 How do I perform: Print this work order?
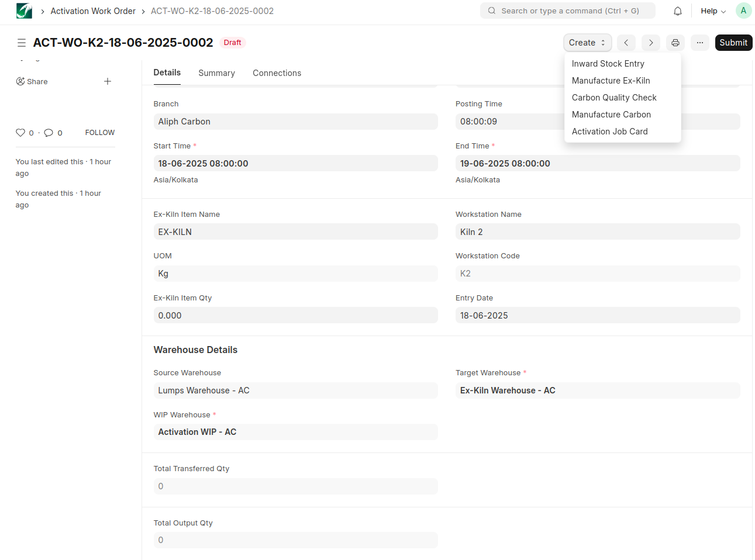675,43
